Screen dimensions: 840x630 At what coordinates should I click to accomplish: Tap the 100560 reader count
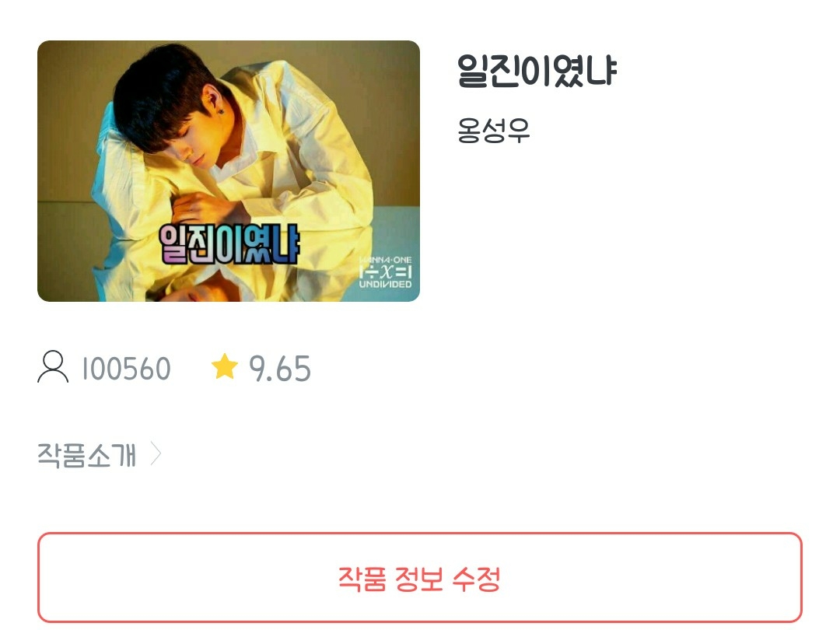[127, 369]
